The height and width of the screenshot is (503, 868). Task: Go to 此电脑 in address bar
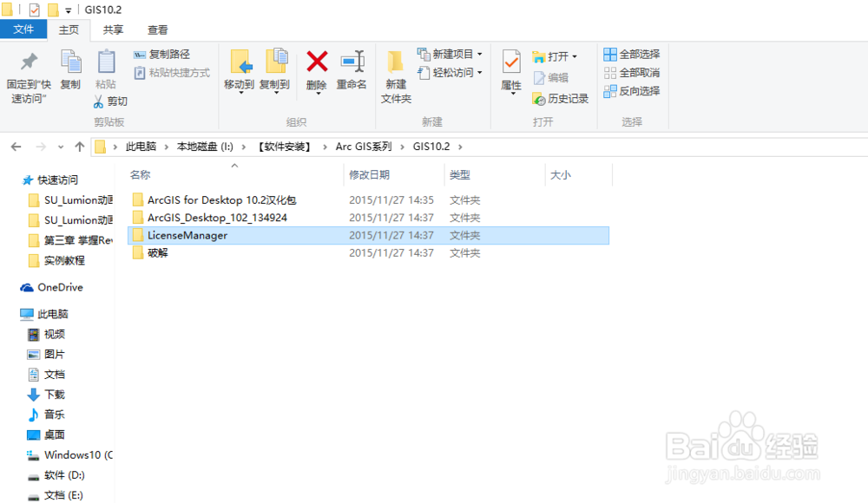pyautogui.click(x=141, y=147)
